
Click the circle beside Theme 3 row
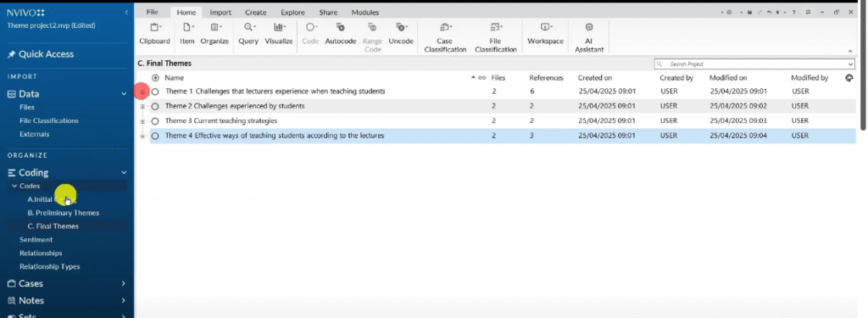(x=155, y=120)
